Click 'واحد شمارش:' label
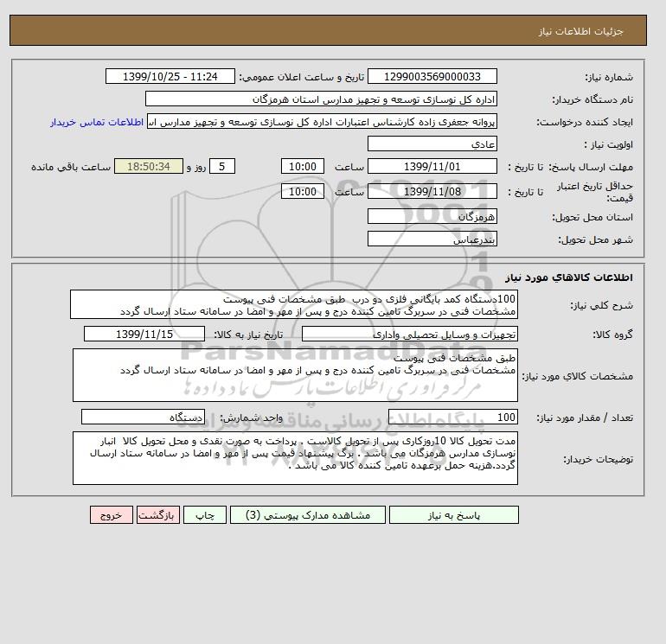The width and height of the screenshot is (666, 644). [251, 418]
